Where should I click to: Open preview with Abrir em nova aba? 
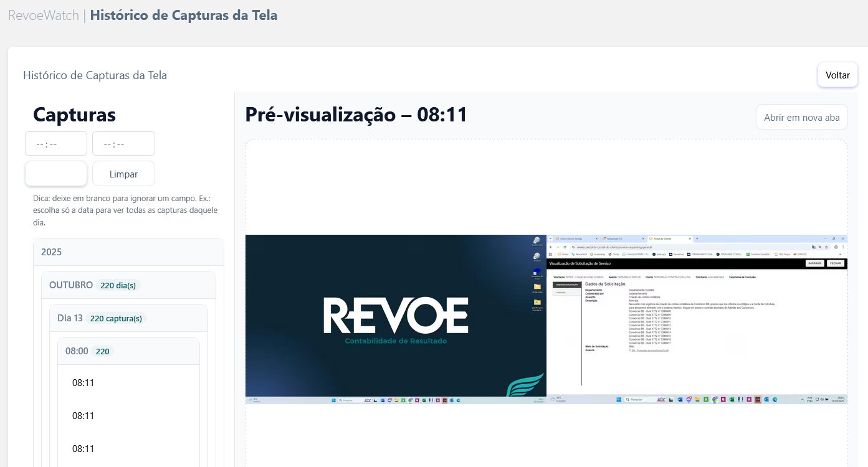pyautogui.click(x=801, y=117)
